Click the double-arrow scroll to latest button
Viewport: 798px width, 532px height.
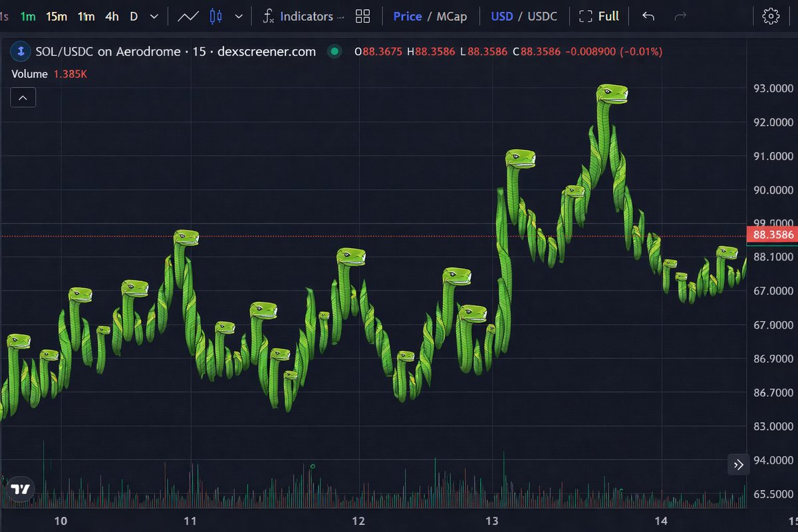tap(738, 465)
